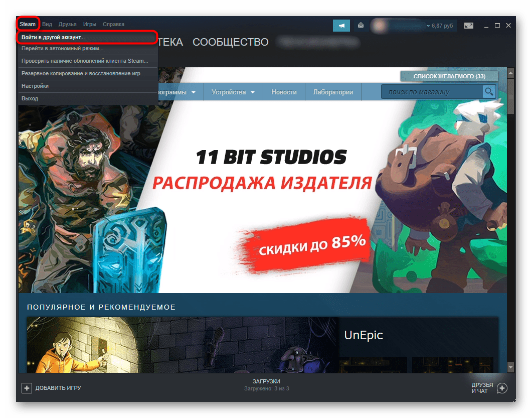Open the envelope notifications inbox icon
Viewport: 532px width, 418px height.
(x=360, y=26)
